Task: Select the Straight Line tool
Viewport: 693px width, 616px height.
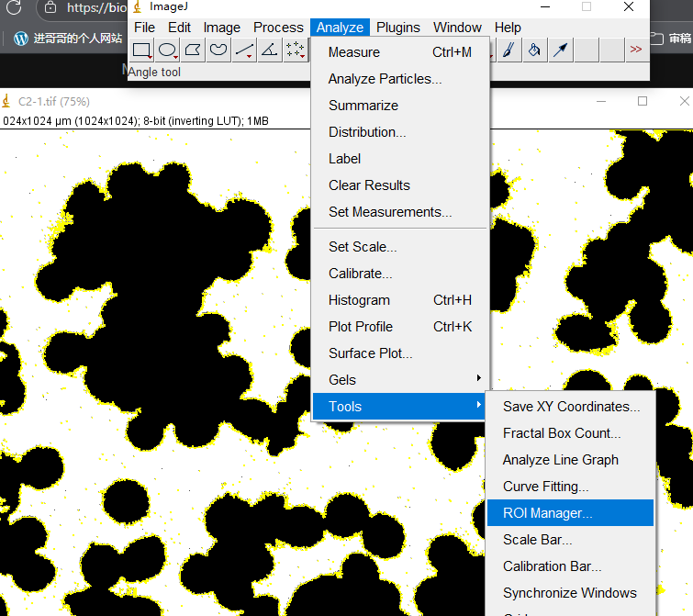Action: click(244, 50)
